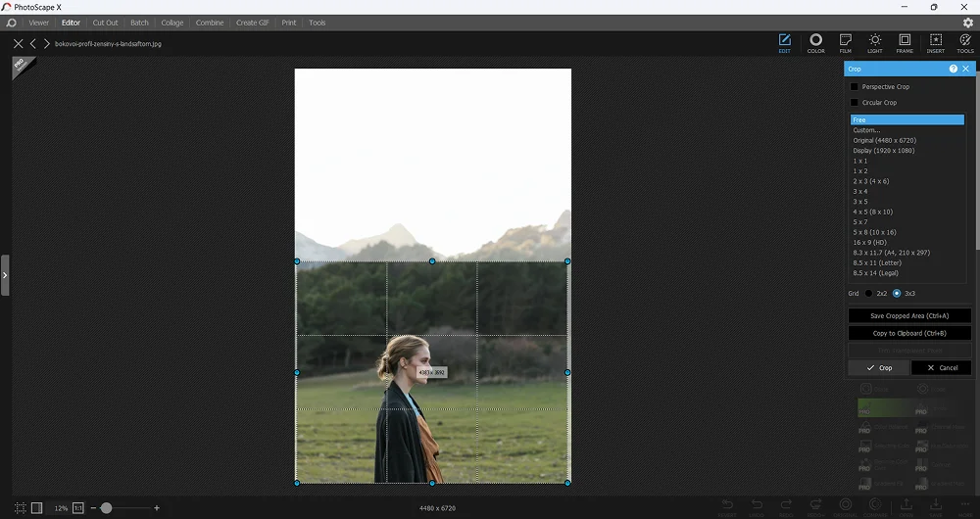The width and height of the screenshot is (980, 519).
Task: Enable the Circular Crop checkbox
Action: (x=855, y=103)
